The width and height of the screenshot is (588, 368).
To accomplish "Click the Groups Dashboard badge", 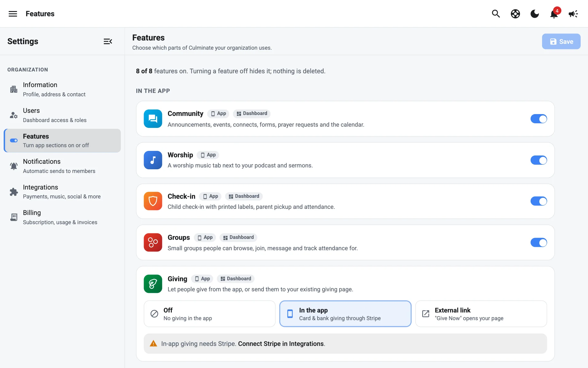I will coord(238,237).
